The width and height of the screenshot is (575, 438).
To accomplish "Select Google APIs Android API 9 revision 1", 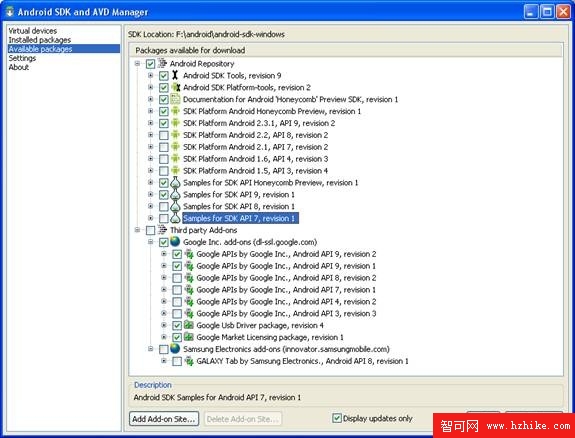I will click(x=286, y=266).
